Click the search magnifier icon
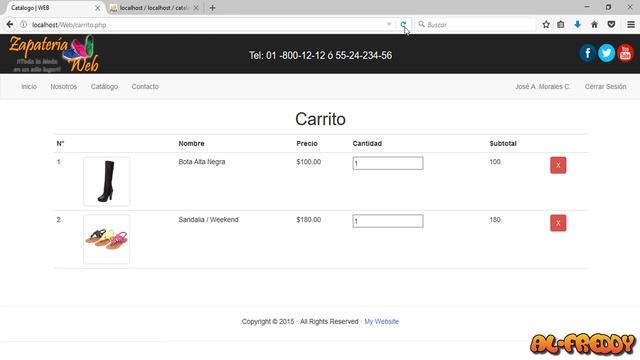640x360 pixels. click(421, 24)
